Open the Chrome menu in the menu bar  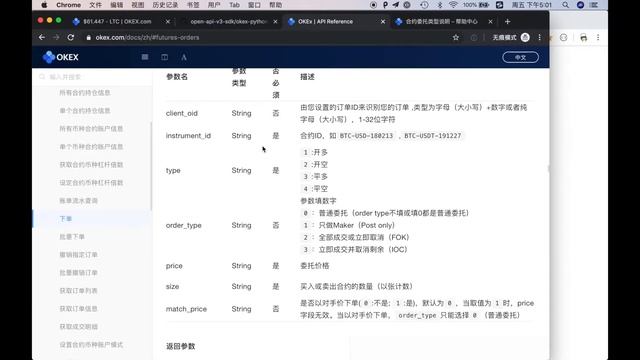(68, 5)
